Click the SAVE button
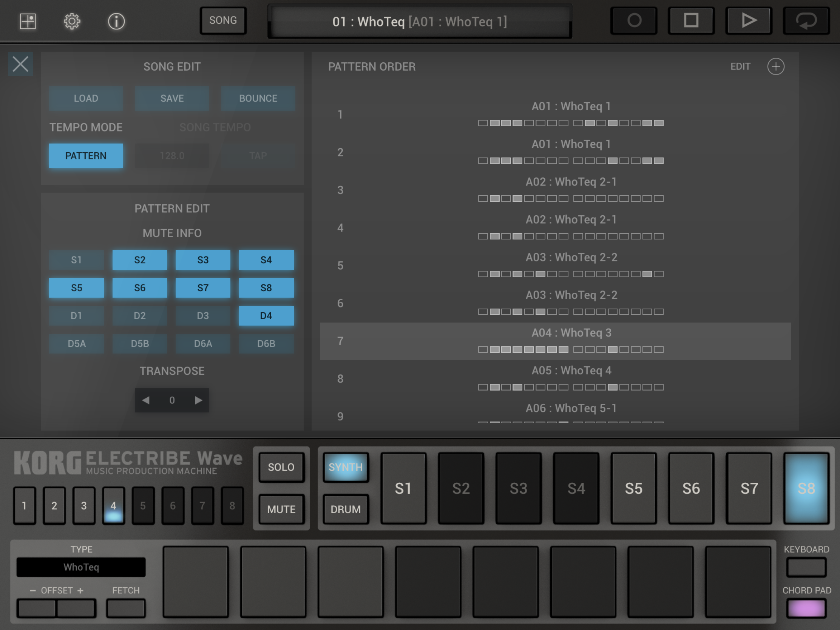This screenshot has height=630, width=840. [x=172, y=98]
